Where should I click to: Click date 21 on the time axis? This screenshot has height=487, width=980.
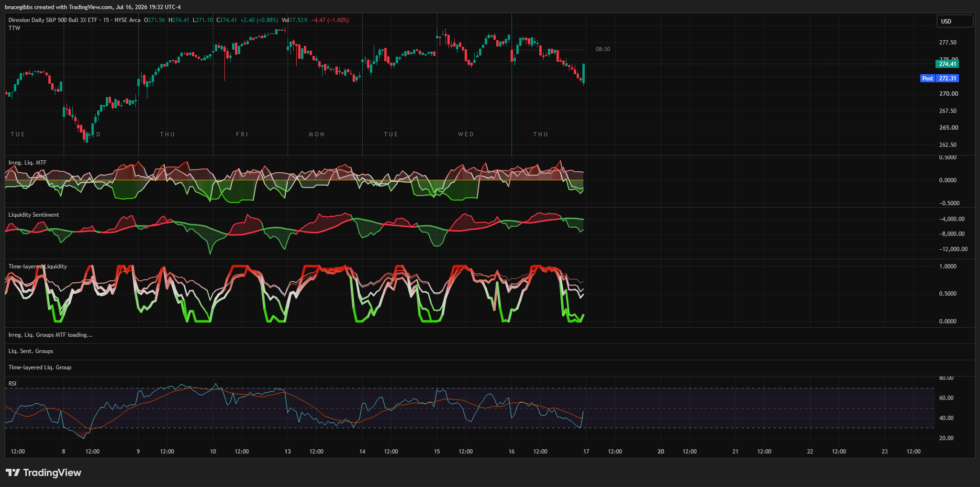click(735, 452)
